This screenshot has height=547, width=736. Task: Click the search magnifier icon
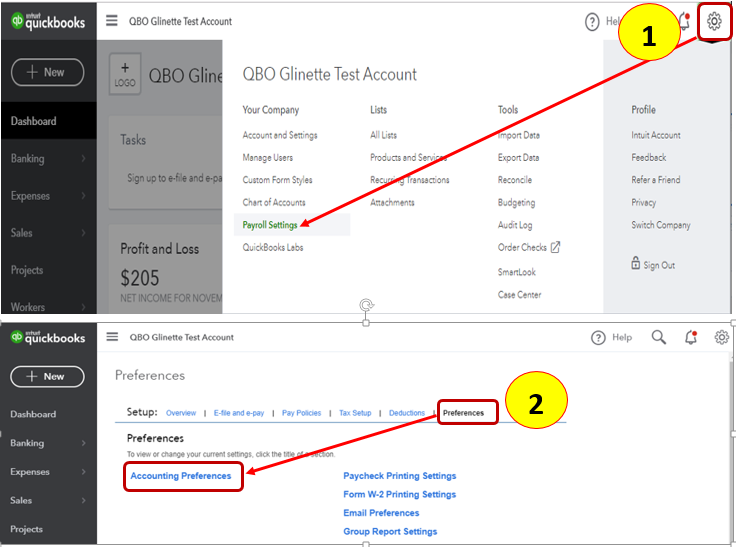(659, 337)
